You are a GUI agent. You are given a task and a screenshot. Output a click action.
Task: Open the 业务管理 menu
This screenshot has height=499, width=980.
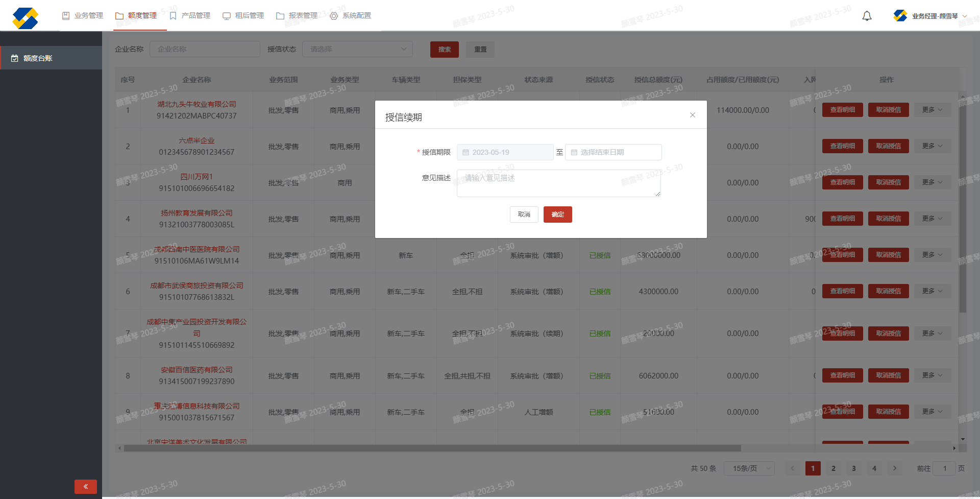tap(83, 16)
